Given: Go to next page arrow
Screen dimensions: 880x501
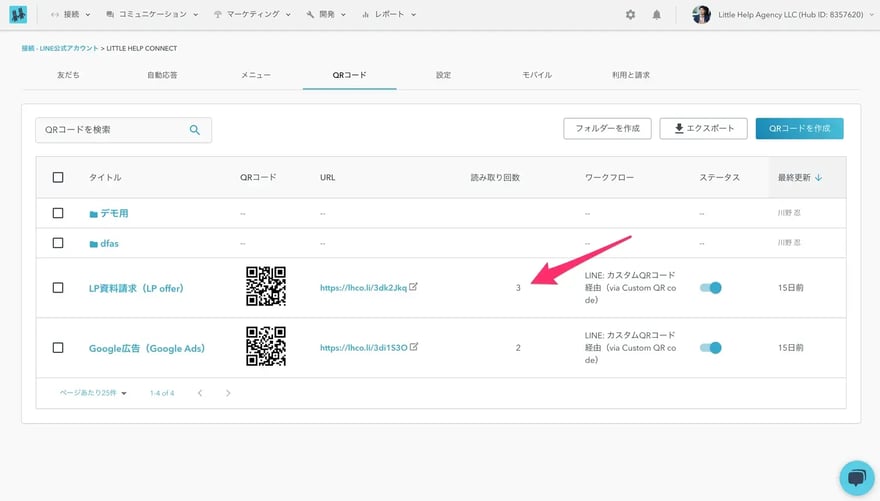Looking at the screenshot, I should [x=228, y=393].
